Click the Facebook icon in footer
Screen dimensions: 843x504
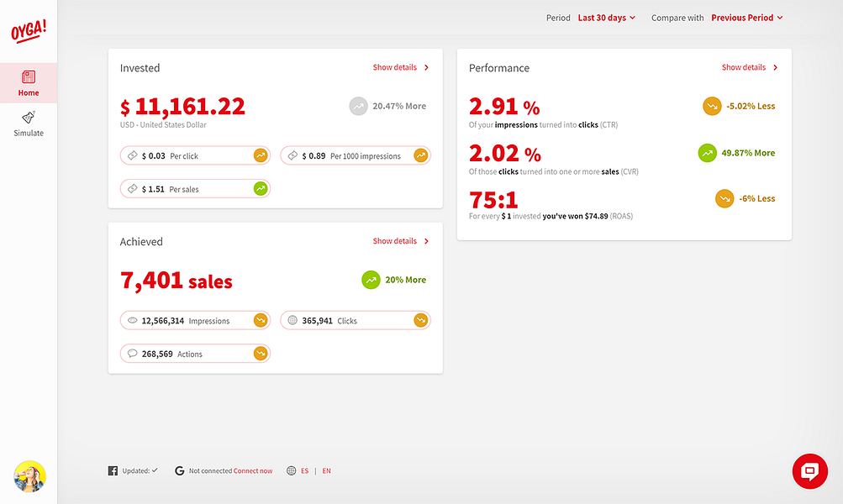click(x=113, y=470)
